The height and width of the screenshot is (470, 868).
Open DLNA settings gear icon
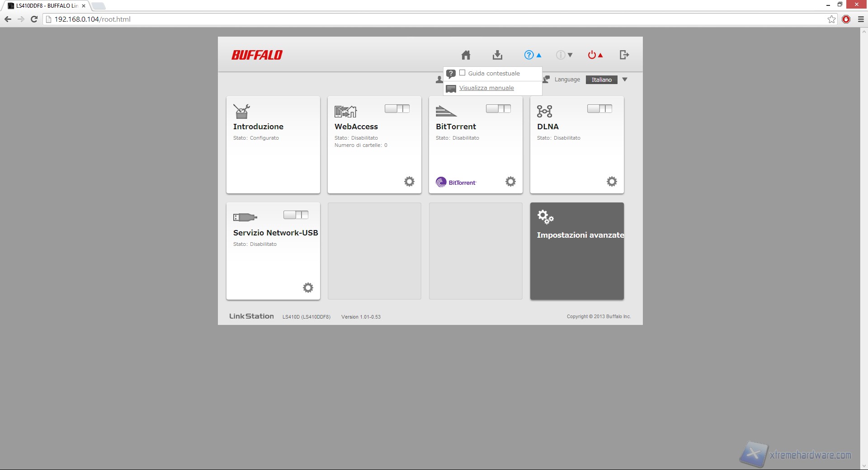click(x=612, y=182)
